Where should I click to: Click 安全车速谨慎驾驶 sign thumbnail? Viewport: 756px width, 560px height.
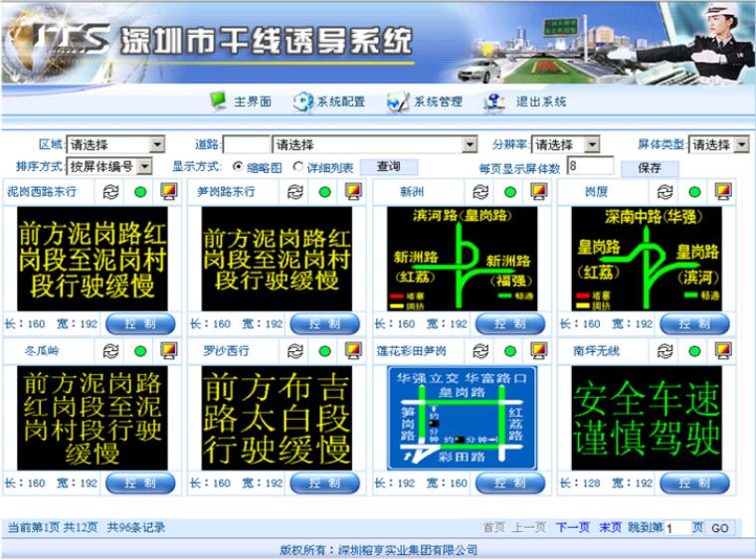647,417
